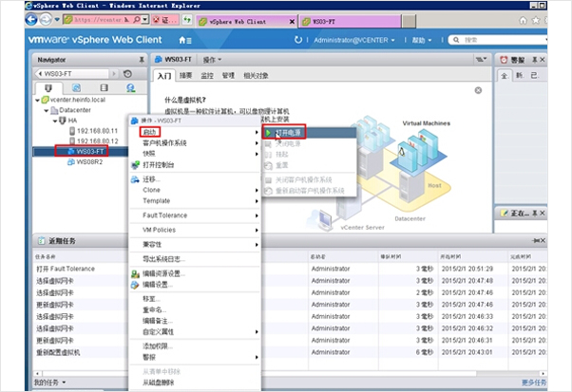Click the Power On green play icon
572x392 pixels.
269,133
